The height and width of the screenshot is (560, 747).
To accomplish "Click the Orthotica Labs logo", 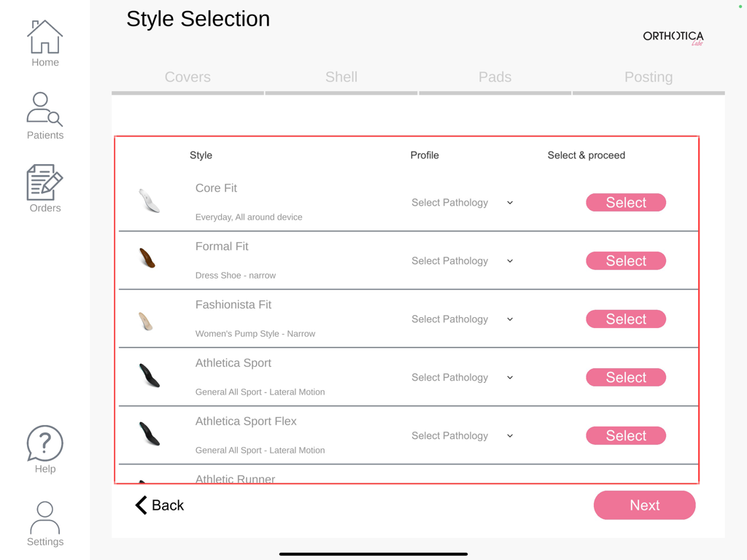I will [x=673, y=37].
